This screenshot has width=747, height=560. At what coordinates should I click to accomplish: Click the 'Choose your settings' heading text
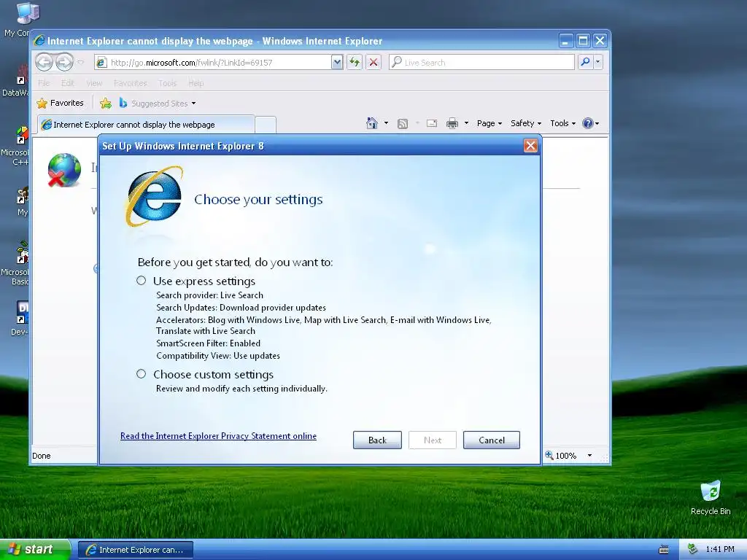pyautogui.click(x=258, y=199)
